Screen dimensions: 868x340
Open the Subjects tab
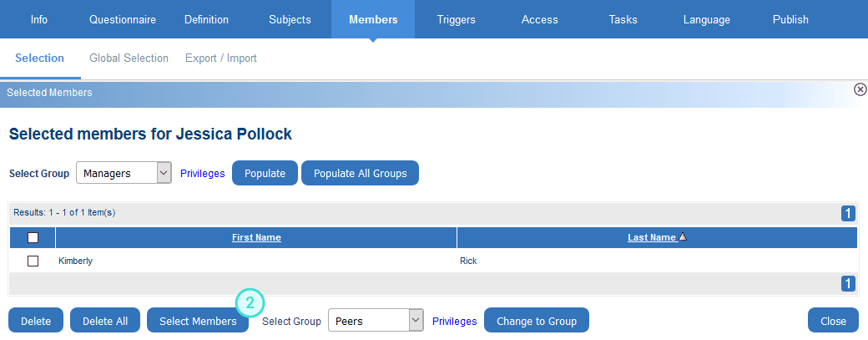tap(290, 19)
